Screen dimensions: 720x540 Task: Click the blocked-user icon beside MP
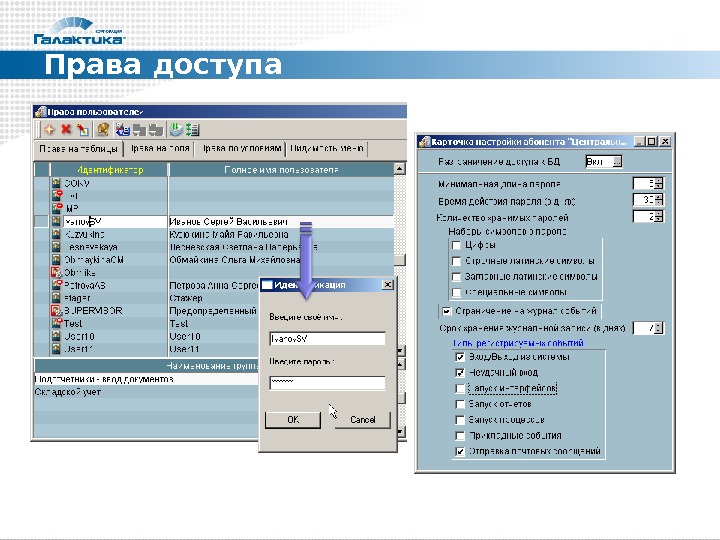pos(57,208)
